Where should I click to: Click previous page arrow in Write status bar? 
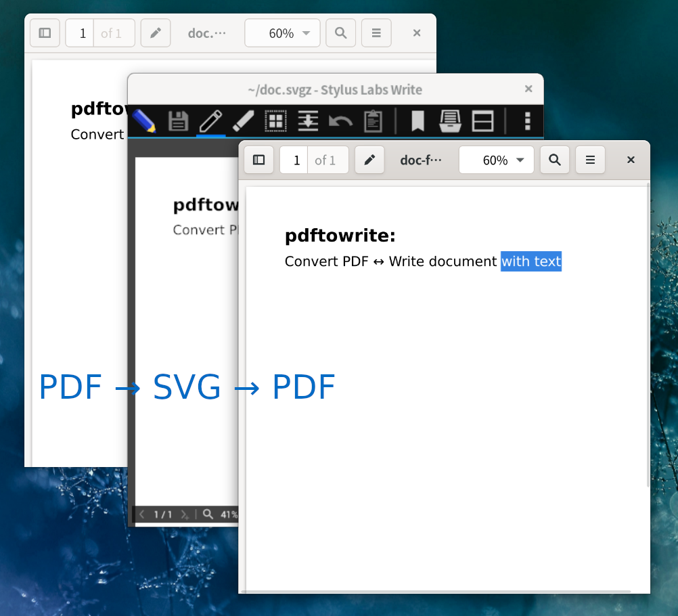point(142,514)
